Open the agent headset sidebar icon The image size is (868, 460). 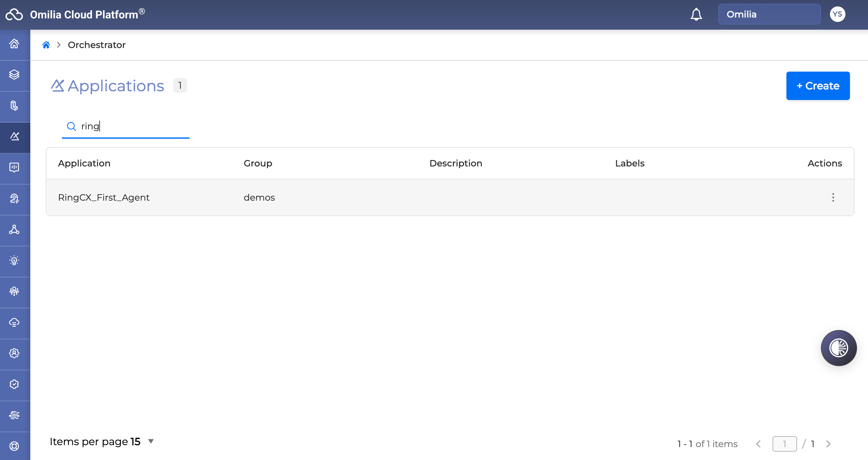[14, 199]
